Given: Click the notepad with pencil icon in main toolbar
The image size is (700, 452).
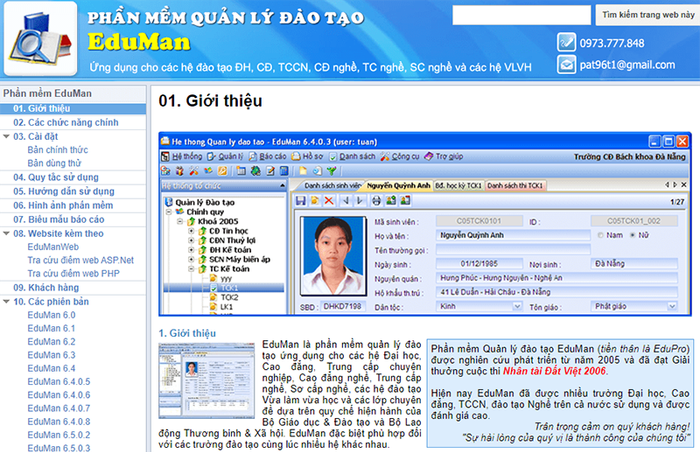Looking at the screenshot, I should point(270,171).
